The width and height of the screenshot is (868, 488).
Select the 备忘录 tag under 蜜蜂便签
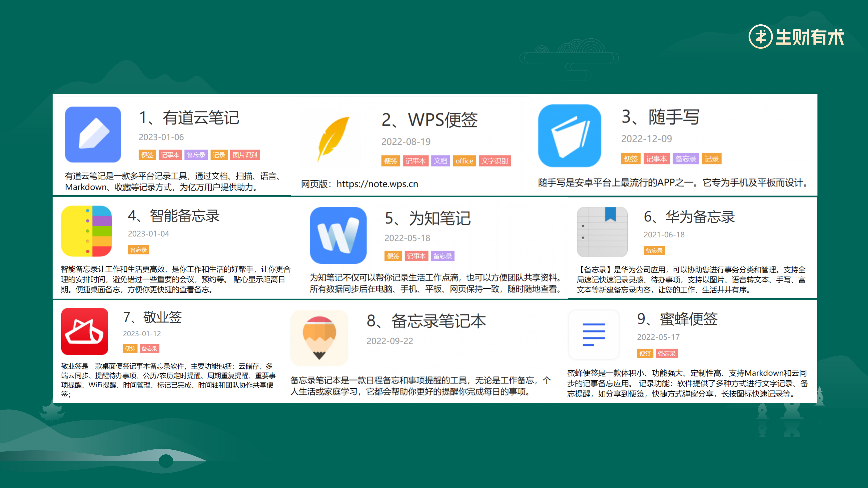[x=667, y=354]
